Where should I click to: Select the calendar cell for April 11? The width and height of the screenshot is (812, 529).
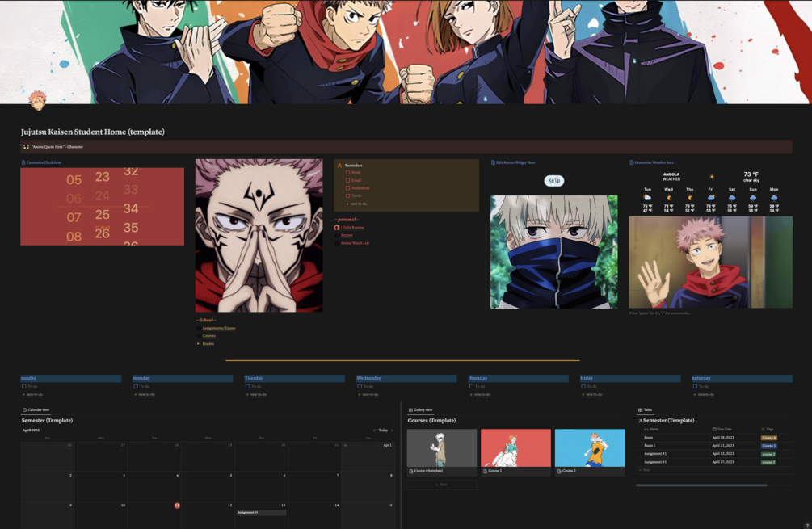click(x=154, y=515)
